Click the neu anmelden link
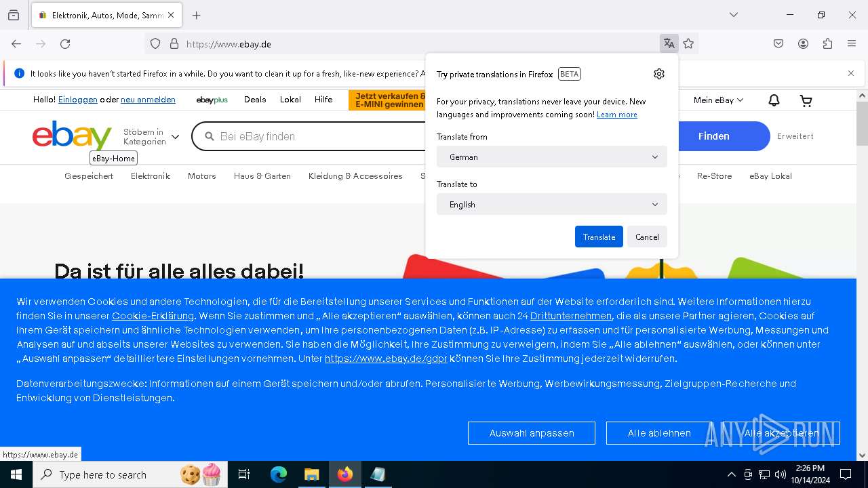Screen dimensions: 868x488 (x=148, y=100)
